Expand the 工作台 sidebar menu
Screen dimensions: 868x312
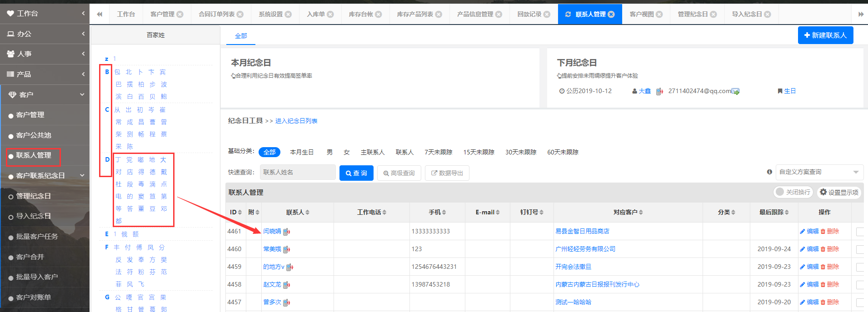coord(45,14)
